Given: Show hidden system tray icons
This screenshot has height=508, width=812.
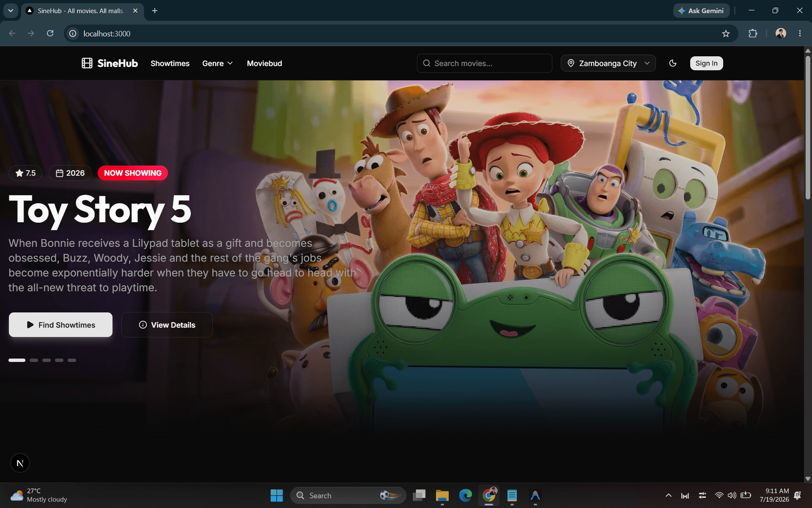Looking at the screenshot, I should 668,495.
